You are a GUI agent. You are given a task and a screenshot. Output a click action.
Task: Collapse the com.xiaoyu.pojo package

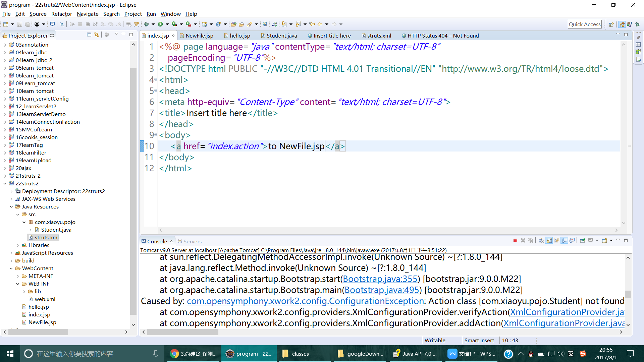(24, 222)
